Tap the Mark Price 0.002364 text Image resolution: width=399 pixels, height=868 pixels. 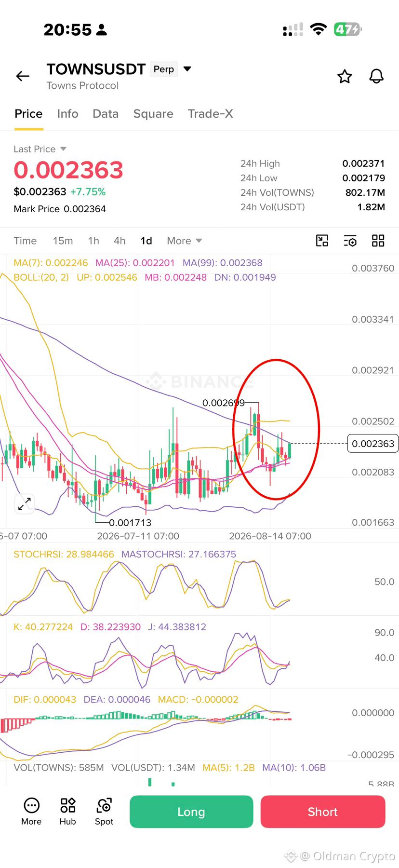click(x=60, y=209)
